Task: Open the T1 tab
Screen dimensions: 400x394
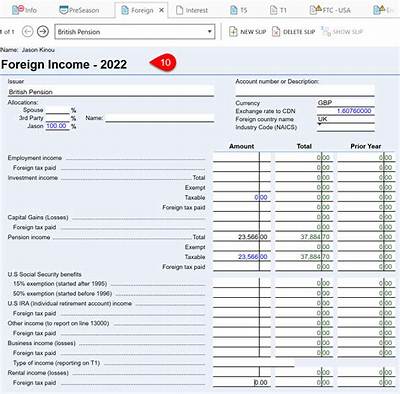Action: (278, 10)
